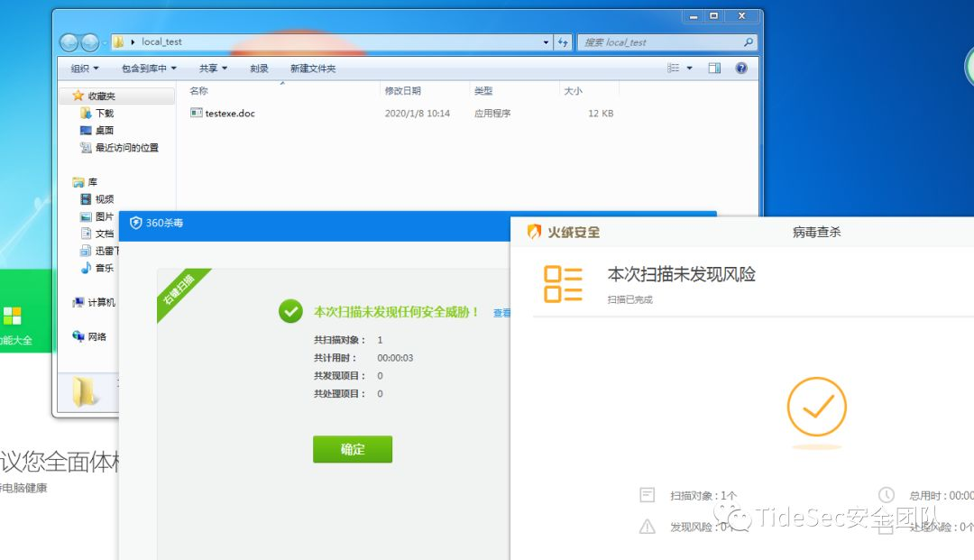
Task: Click the Explorer forward navigation arrow
Action: coord(90,42)
